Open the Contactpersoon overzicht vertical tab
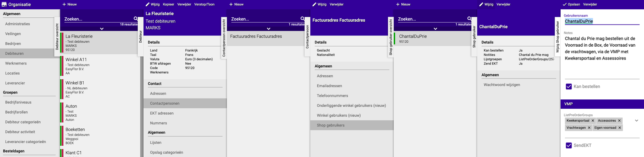This screenshot has width=644, height=157. 224,38
